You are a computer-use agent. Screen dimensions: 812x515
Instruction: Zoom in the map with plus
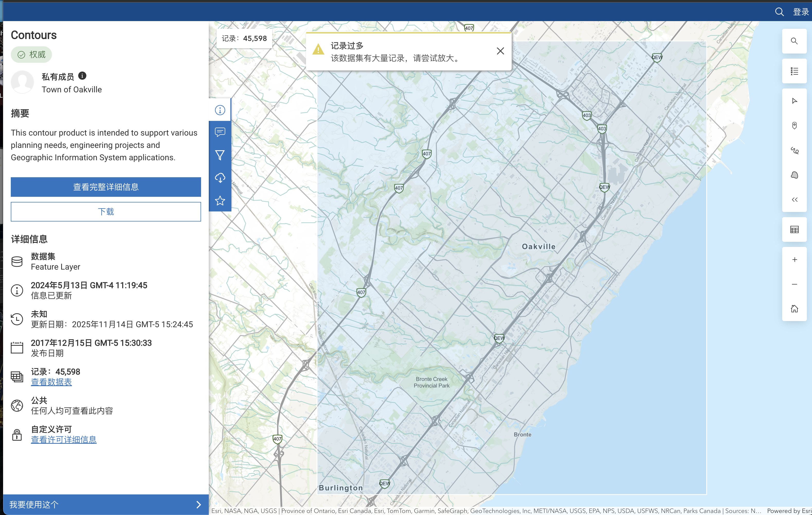[x=794, y=259]
